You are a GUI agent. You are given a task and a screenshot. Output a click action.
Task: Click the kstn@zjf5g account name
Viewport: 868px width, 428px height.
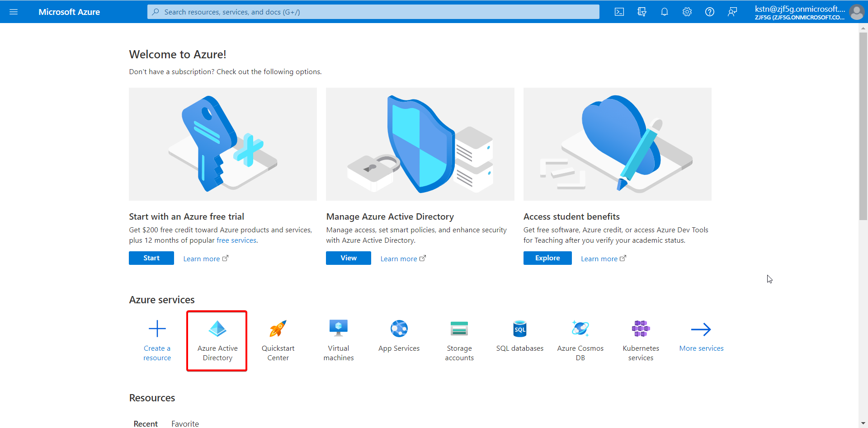800,9
